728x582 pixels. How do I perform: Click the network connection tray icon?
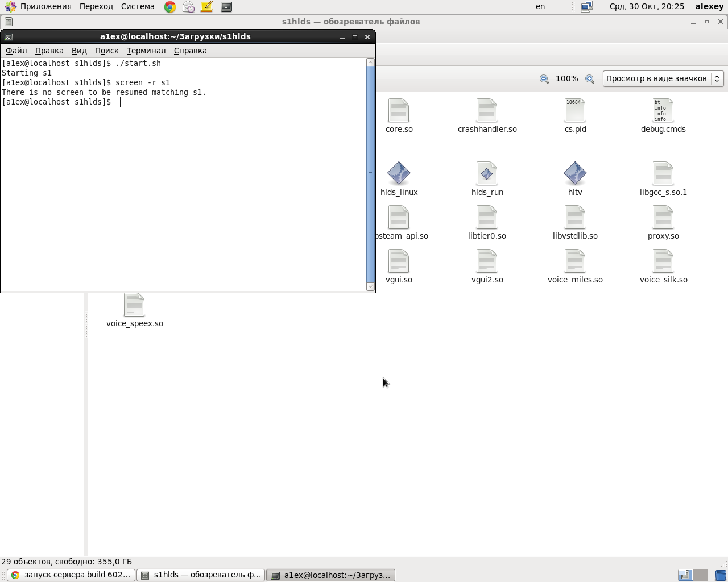tap(587, 7)
